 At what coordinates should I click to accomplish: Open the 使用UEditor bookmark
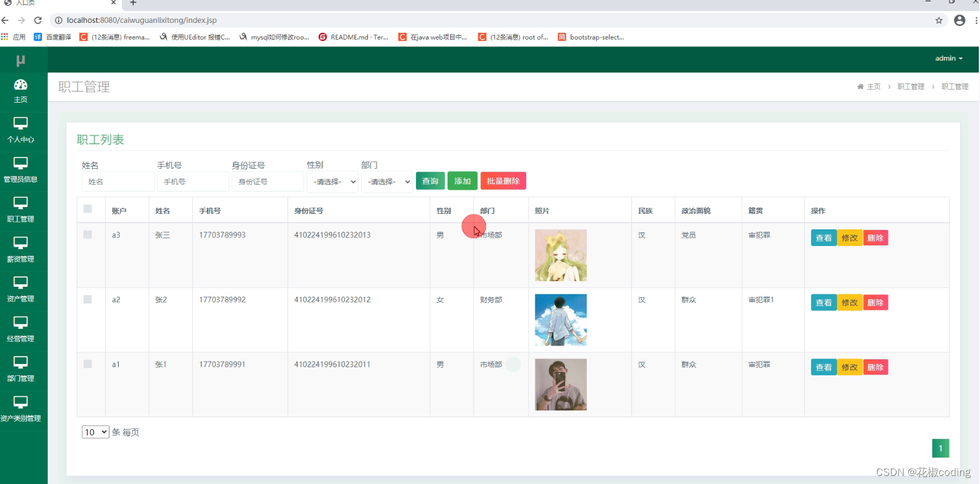[195, 37]
